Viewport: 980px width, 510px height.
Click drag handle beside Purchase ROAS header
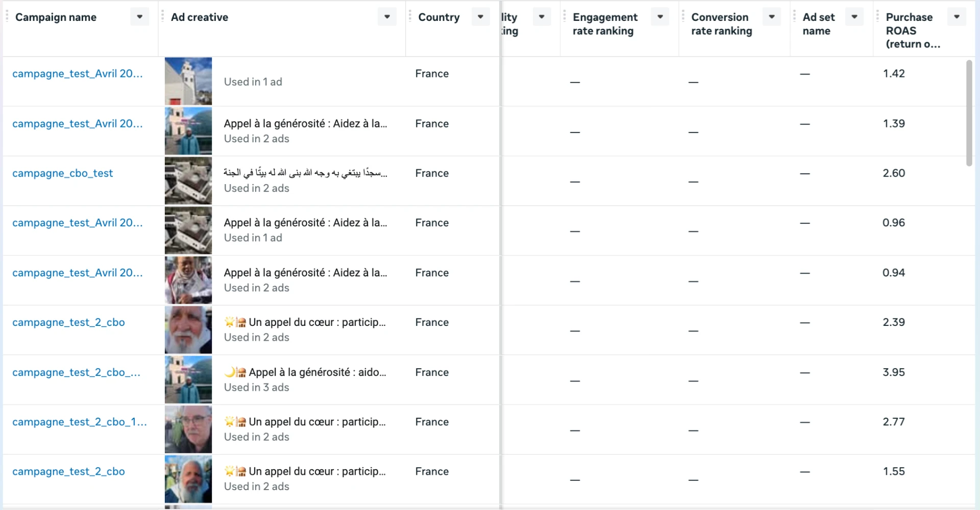click(x=877, y=17)
